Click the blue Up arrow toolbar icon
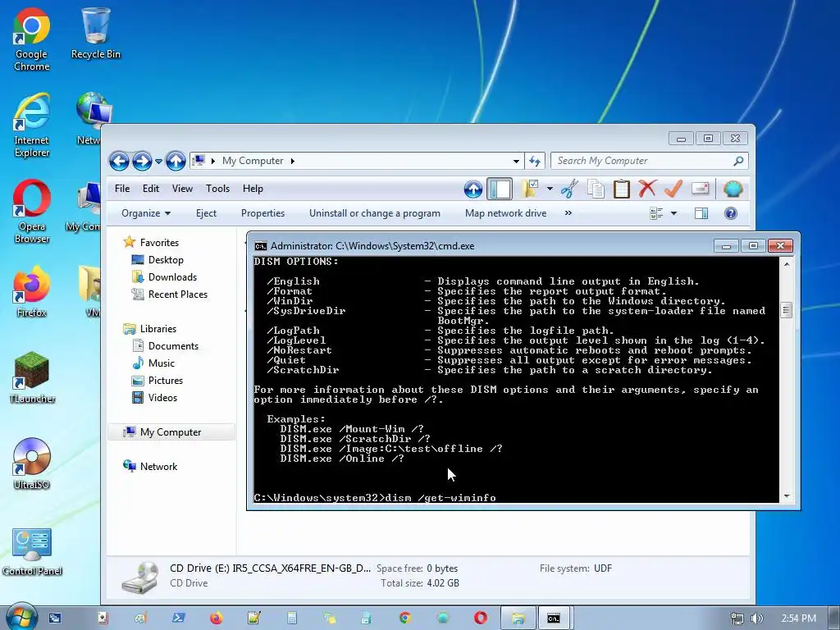The width and height of the screenshot is (840, 630). [473, 189]
